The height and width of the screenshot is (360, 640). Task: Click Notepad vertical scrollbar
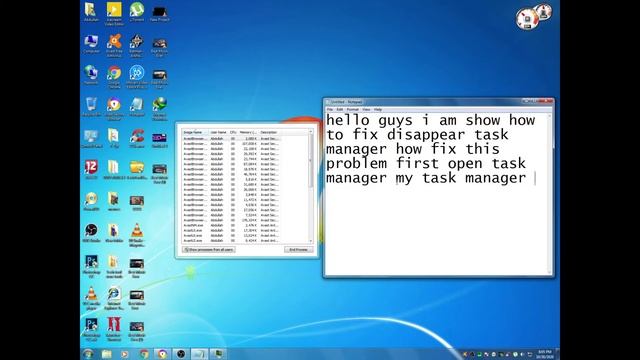coord(549,194)
